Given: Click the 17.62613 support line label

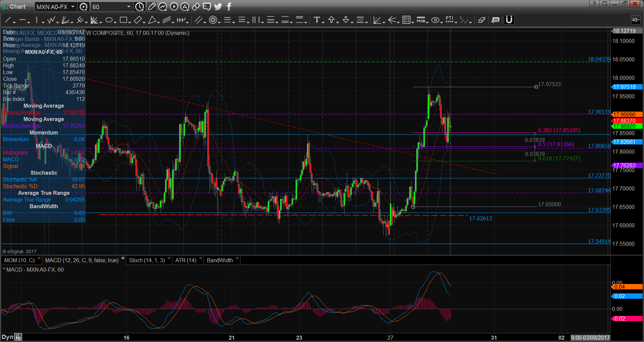Looking at the screenshot, I should click(x=480, y=218).
